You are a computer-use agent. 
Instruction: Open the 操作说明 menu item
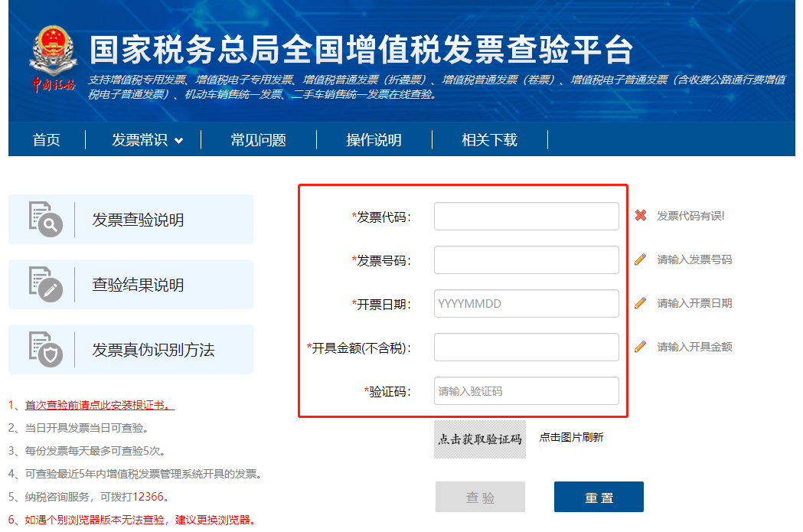tap(374, 140)
